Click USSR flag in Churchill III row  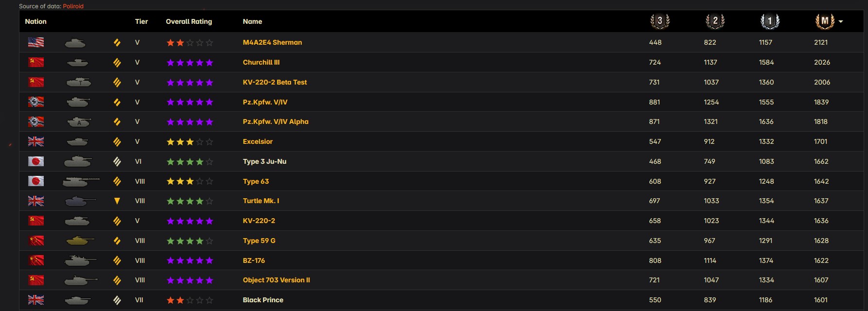click(36, 62)
